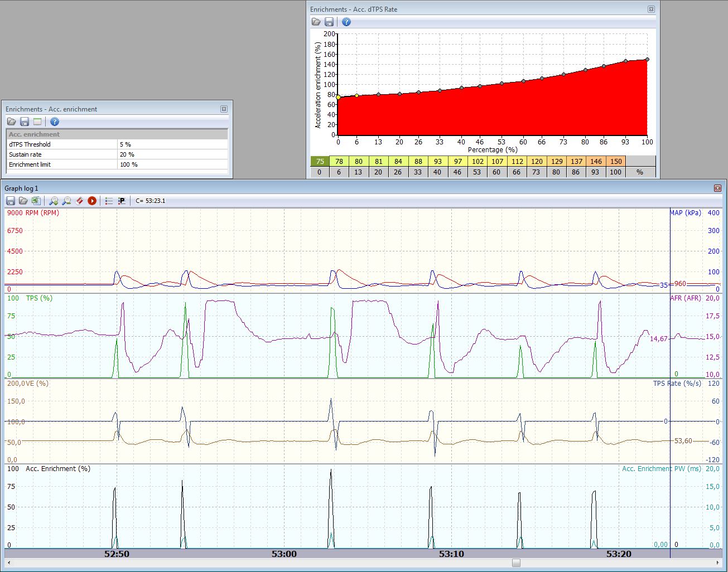Image resolution: width=728 pixels, height=572 pixels.
Task: Click the table view icon in Acc. enrichment
Action: click(x=37, y=122)
